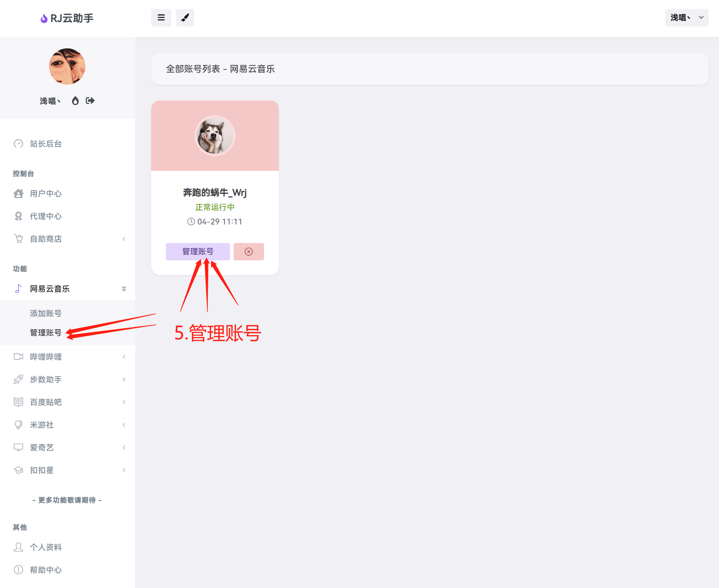Image resolution: width=719 pixels, height=588 pixels.
Task: Open the 浅唱 user dropdown in the top bar
Action: pyautogui.click(x=687, y=18)
